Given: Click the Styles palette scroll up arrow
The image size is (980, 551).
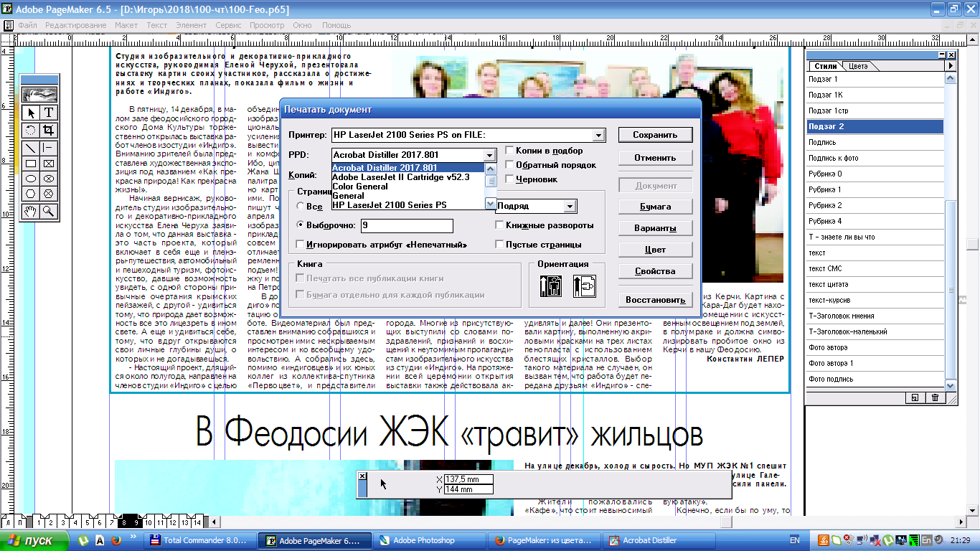Looking at the screenshot, I should (952, 77).
